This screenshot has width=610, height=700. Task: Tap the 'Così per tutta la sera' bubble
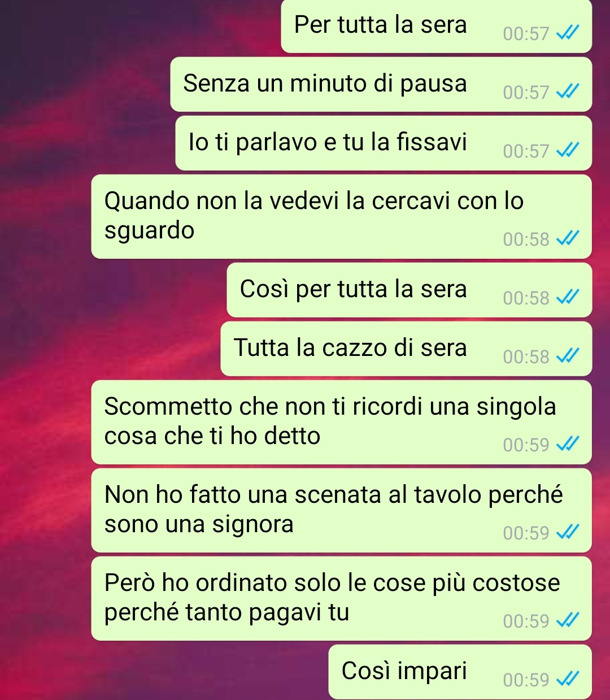(x=409, y=290)
